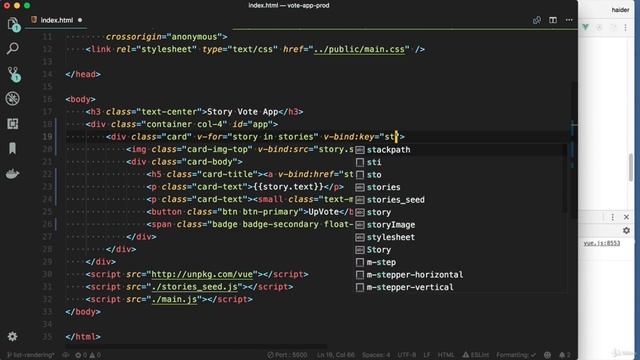Click the "UpVote" button text on line 25
This screenshot has width=640, height=360.
(324, 212)
